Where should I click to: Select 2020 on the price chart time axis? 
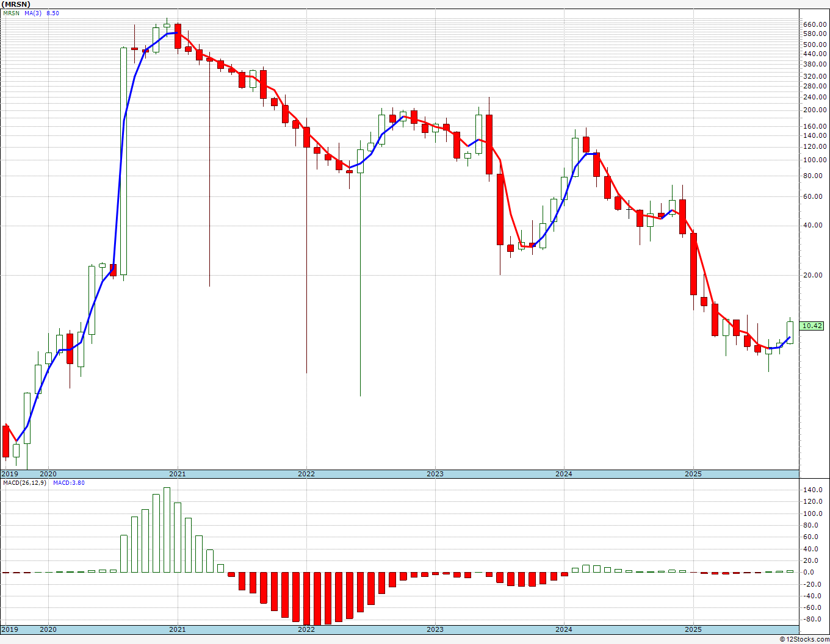(x=48, y=474)
